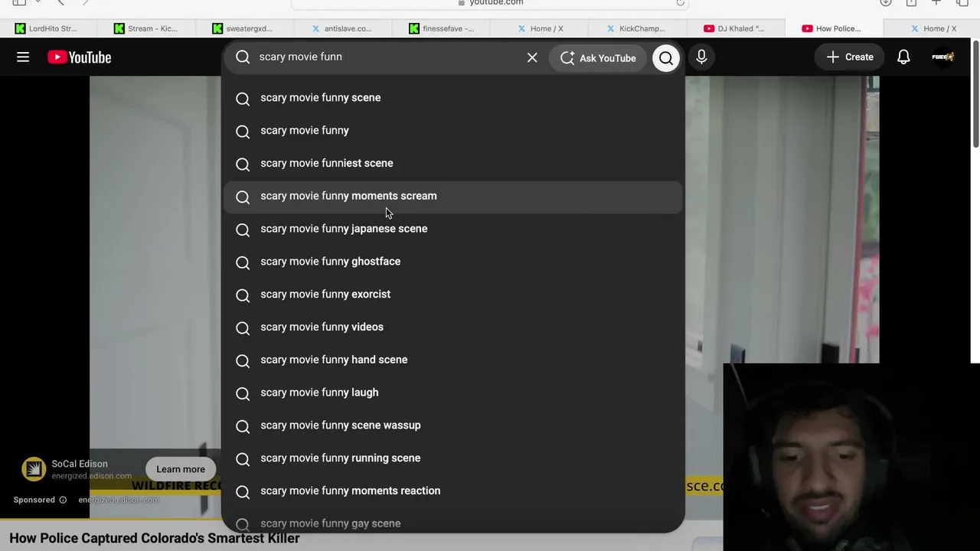This screenshot has height=551, width=980.
Task: Pick 'scary movie funny moments reaction'
Action: point(453,491)
